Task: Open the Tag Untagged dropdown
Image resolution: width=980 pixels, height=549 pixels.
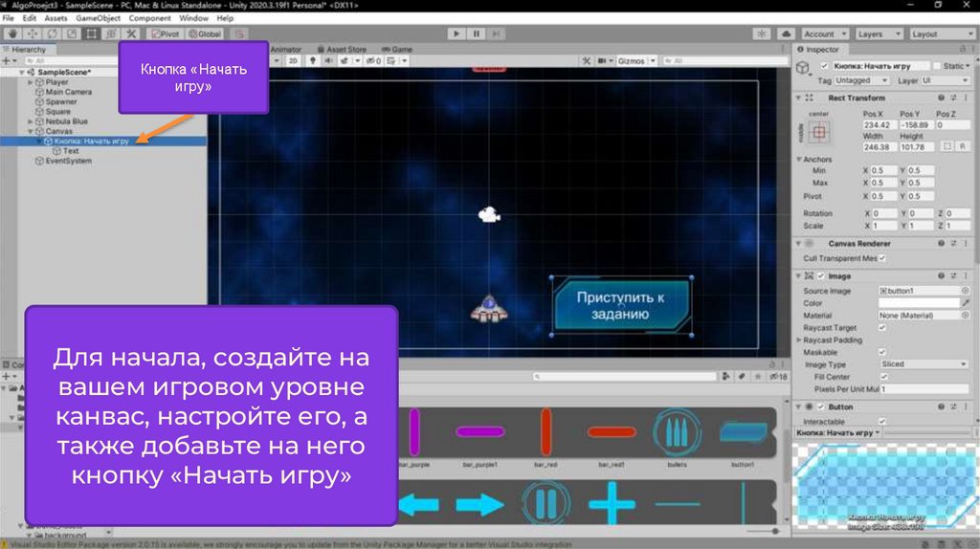Action: 861,80
